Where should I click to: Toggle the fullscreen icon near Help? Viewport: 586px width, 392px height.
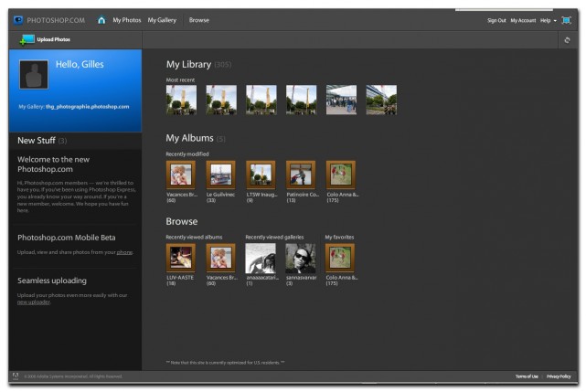(567, 20)
